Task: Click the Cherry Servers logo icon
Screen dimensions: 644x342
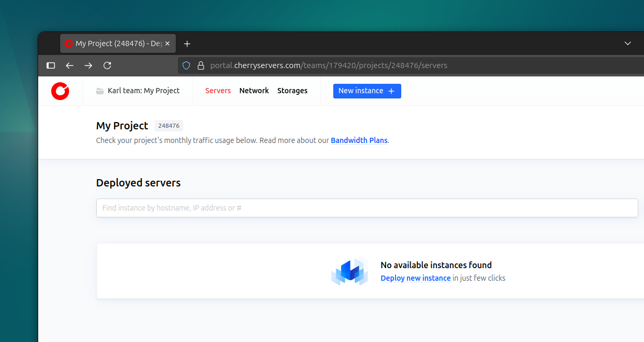Action: 60,91
